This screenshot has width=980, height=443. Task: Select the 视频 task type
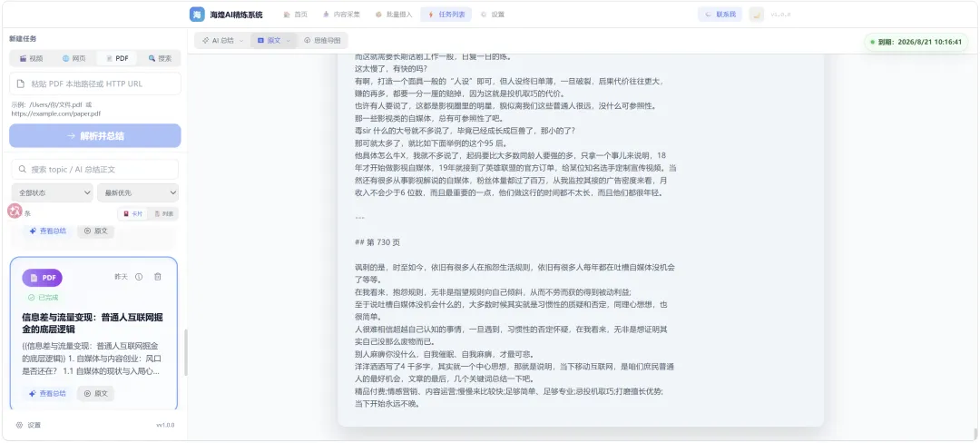(31, 58)
